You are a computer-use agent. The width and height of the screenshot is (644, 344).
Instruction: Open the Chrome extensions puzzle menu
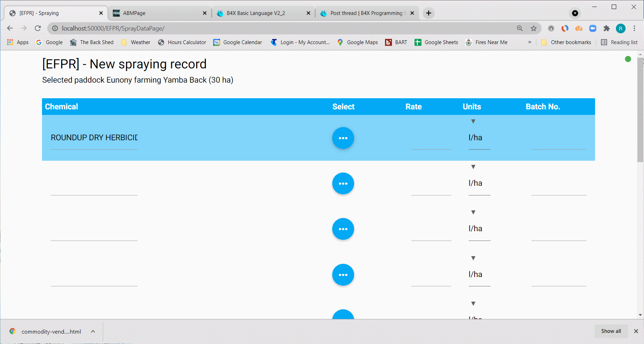click(x=607, y=28)
